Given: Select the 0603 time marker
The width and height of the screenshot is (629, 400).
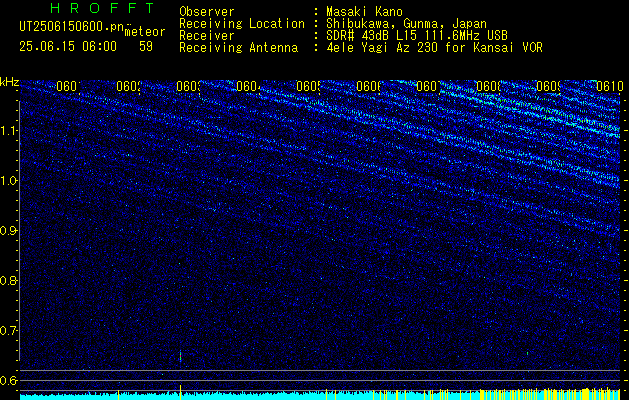Looking at the screenshot, I should pos(189,86).
